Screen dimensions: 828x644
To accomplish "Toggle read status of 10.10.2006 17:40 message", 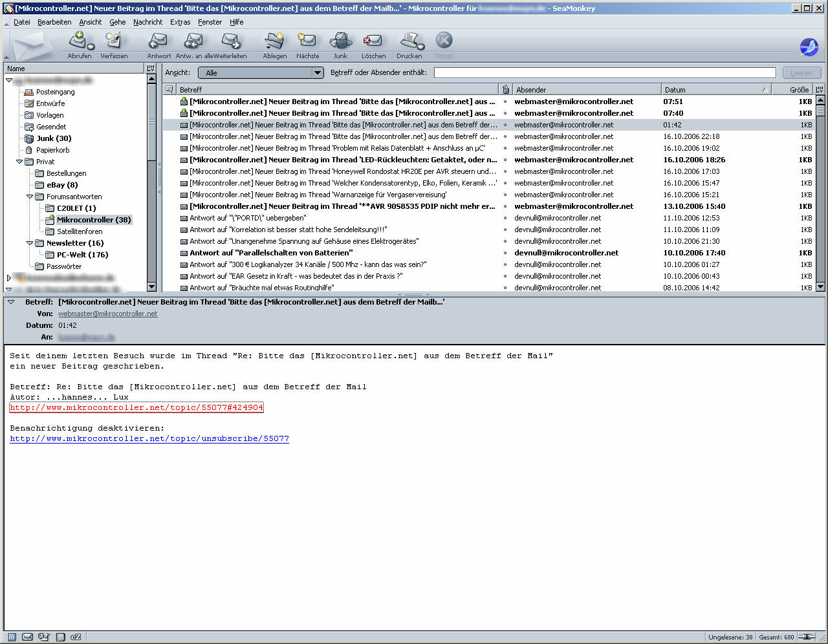I will tap(505, 253).
